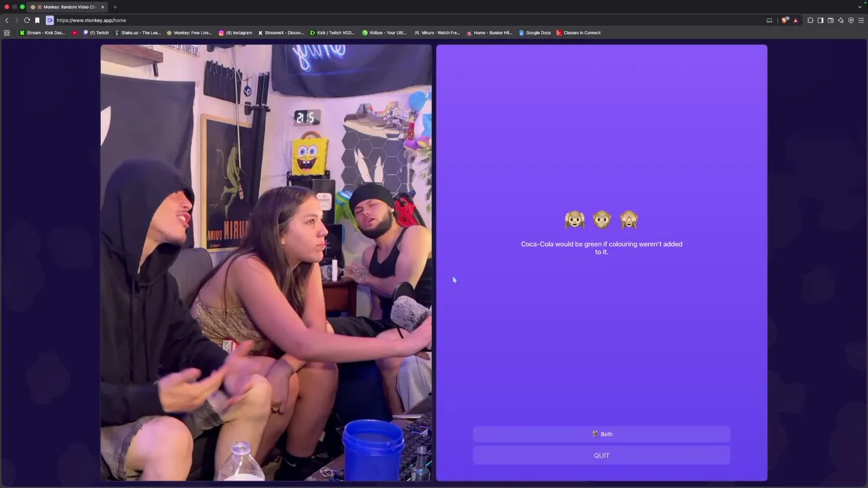Screen dimensions: 868x488
Task: Open the YouTube bookmark icon
Action: tap(75, 33)
